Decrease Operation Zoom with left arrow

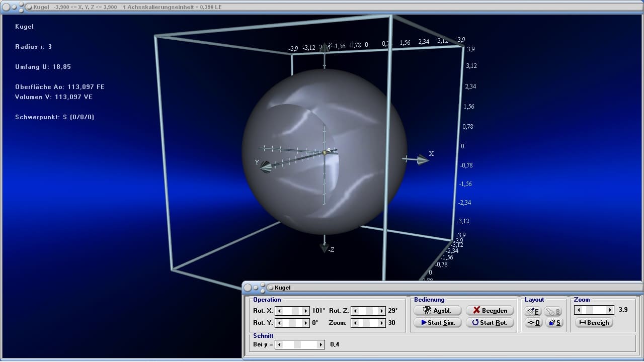(x=355, y=323)
